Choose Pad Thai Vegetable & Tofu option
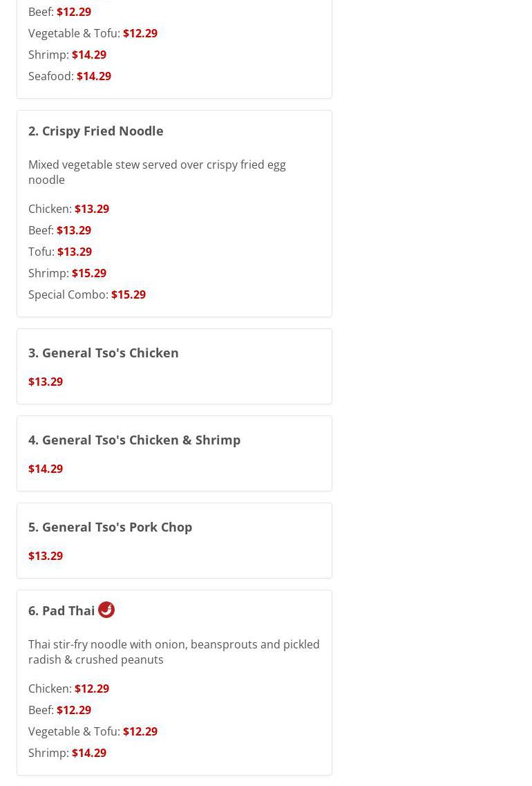 pyautogui.click(x=93, y=731)
